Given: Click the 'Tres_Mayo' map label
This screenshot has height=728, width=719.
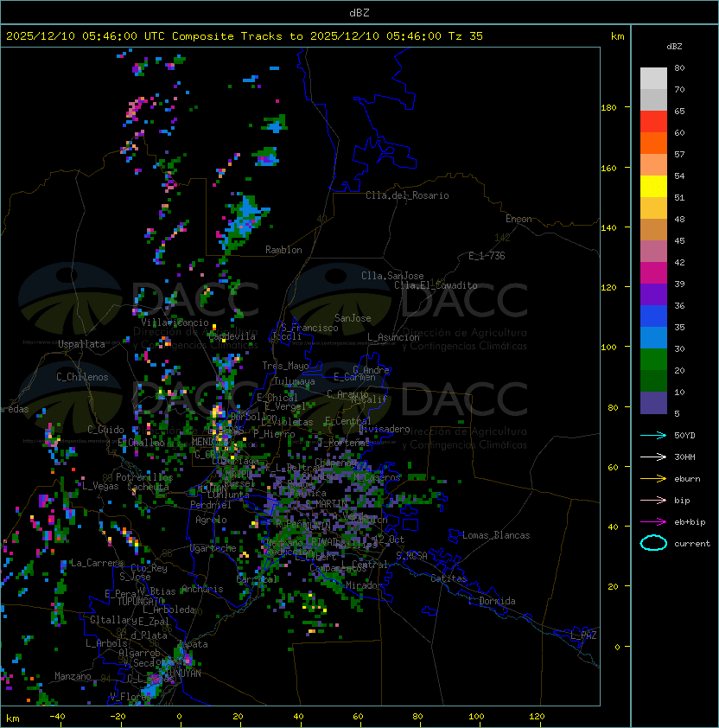Looking at the screenshot, I should point(285,366).
